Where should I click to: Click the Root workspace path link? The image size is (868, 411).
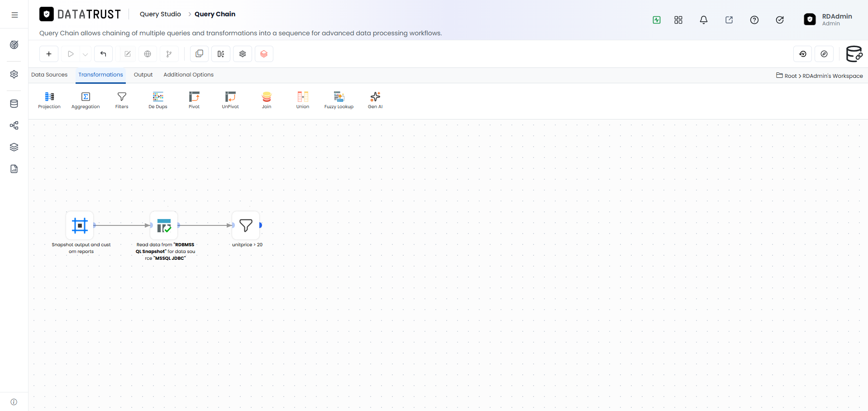click(790, 76)
